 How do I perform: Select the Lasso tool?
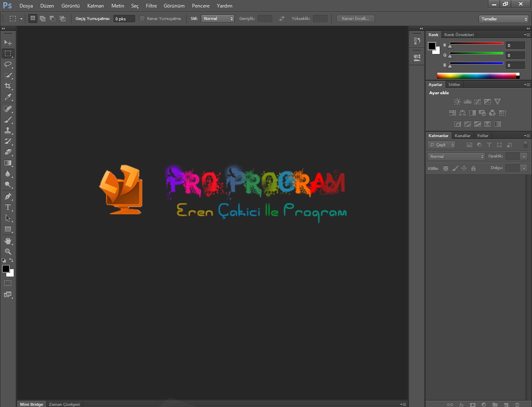(8, 64)
